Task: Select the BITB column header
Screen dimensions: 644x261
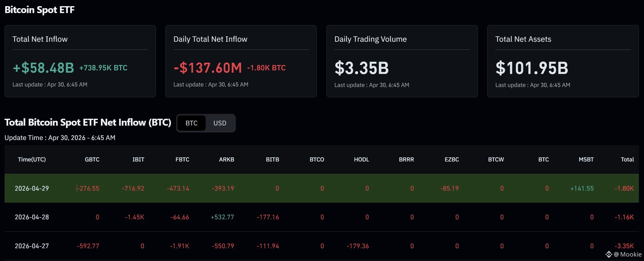Action: coord(272,159)
